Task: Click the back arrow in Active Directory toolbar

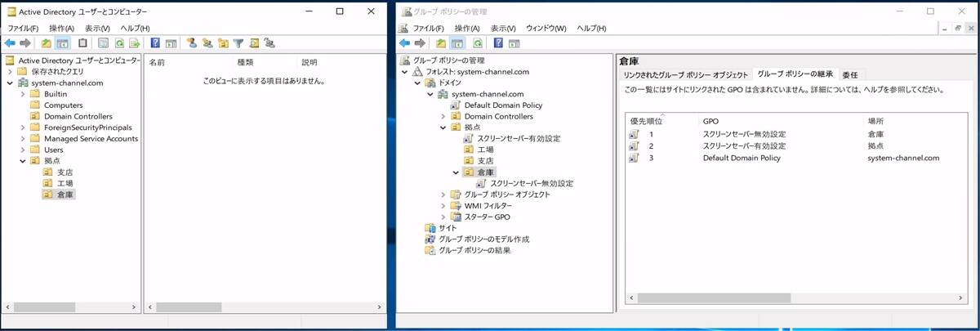Action: point(10,43)
